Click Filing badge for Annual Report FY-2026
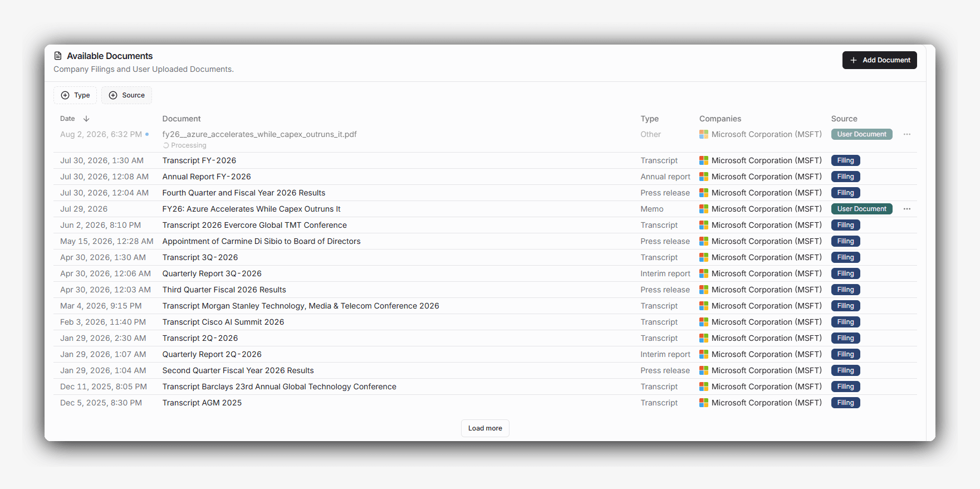The image size is (980, 489). pyautogui.click(x=845, y=177)
